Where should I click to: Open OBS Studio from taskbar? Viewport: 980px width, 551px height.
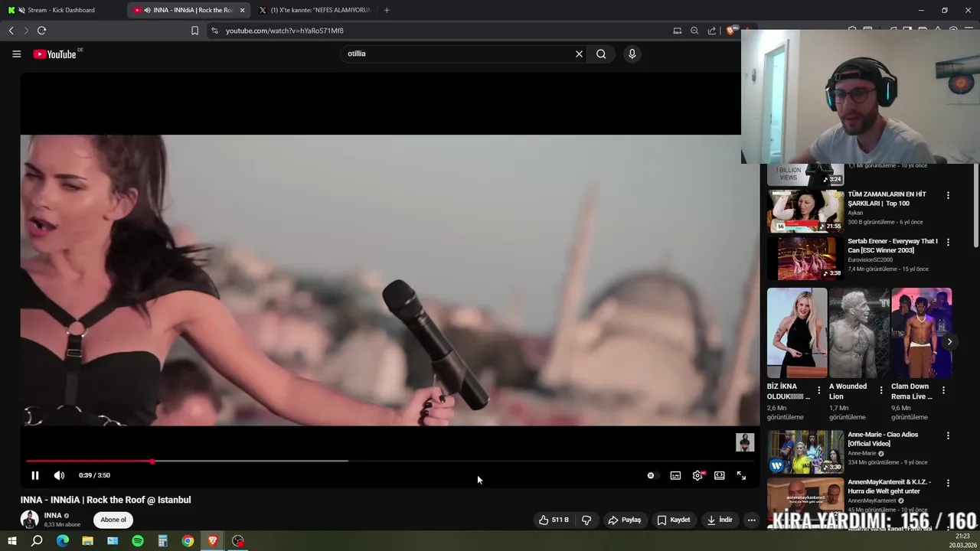pyautogui.click(x=238, y=541)
